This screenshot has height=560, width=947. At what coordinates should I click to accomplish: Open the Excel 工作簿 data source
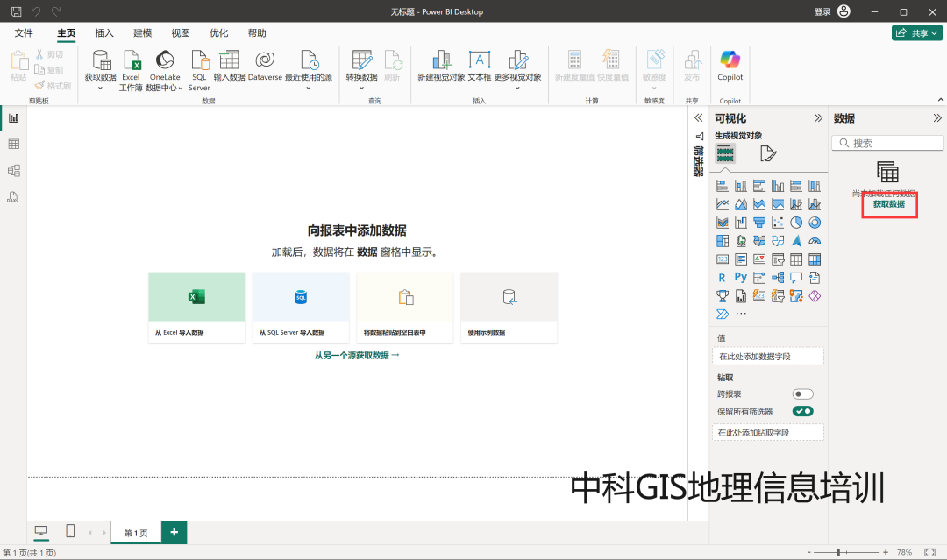[x=131, y=71]
